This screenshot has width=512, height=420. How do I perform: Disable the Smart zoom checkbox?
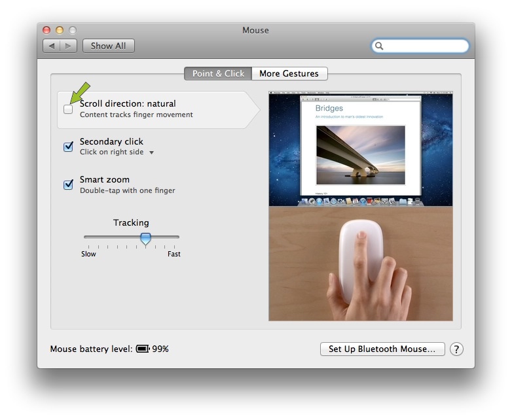tap(68, 184)
